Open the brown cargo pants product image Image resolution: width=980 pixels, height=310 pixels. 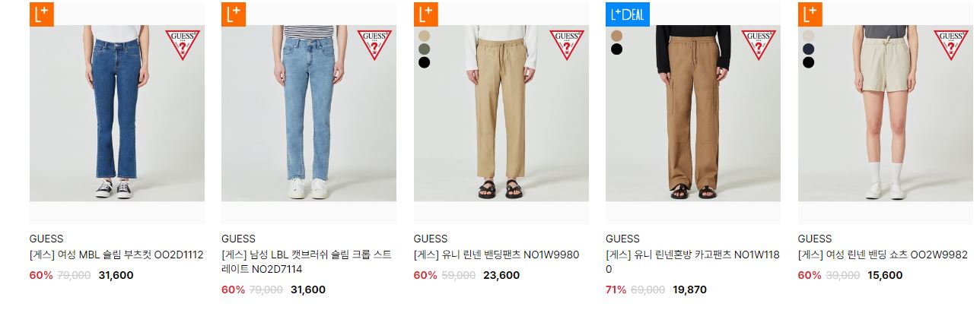pyautogui.click(x=693, y=113)
